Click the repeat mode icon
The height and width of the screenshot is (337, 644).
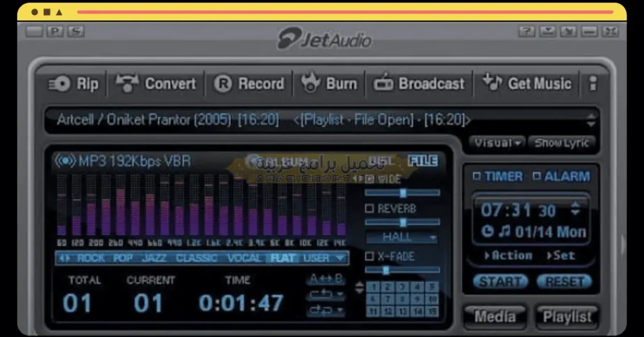[x=321, y=294]
